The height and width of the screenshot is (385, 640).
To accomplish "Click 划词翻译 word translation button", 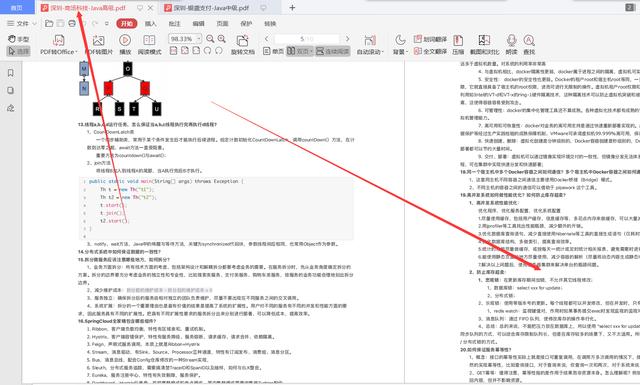I will pyautogui.click(x=430, y=39).
